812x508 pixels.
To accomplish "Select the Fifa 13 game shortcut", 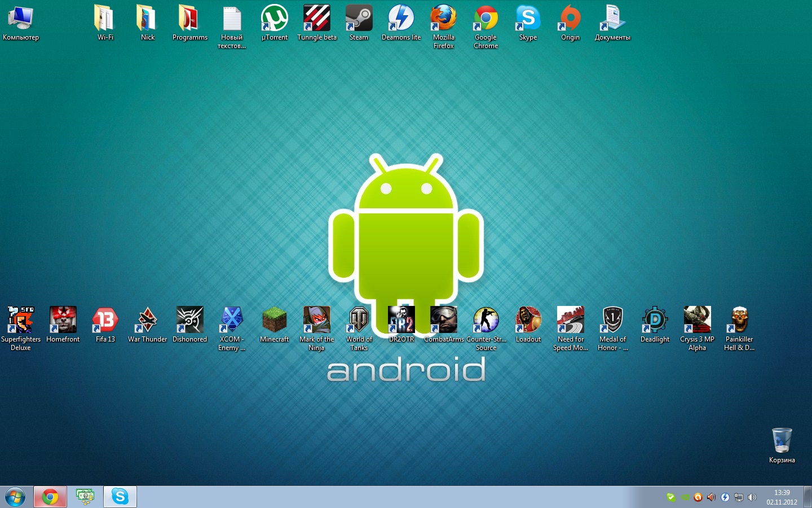I will click(x=105, y=325).
